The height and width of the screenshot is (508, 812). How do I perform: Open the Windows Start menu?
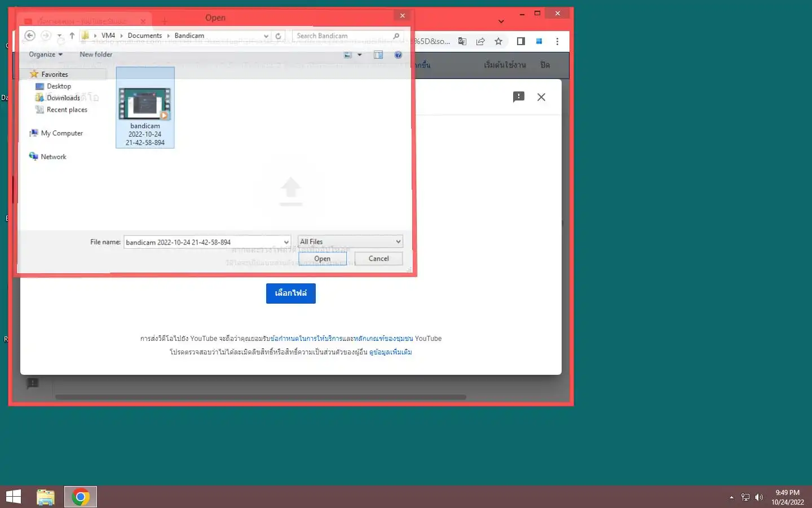(14, 497)
